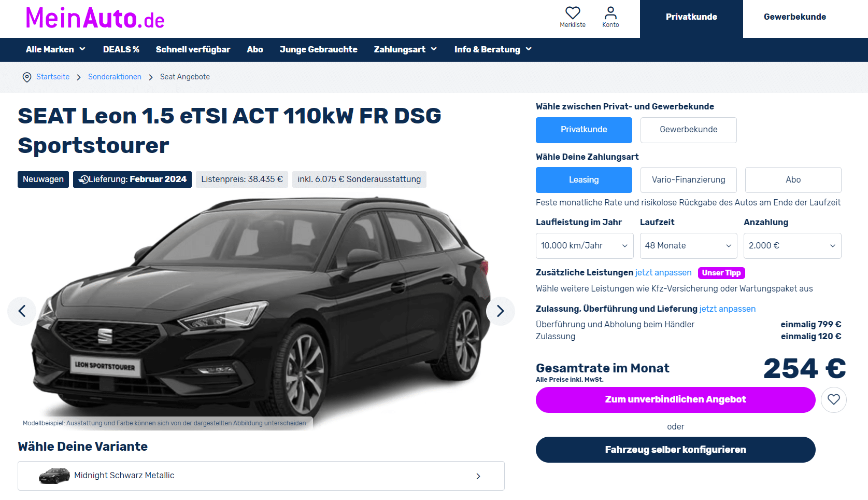Select the Gewerbekunde customer option

tap(688, 130)
